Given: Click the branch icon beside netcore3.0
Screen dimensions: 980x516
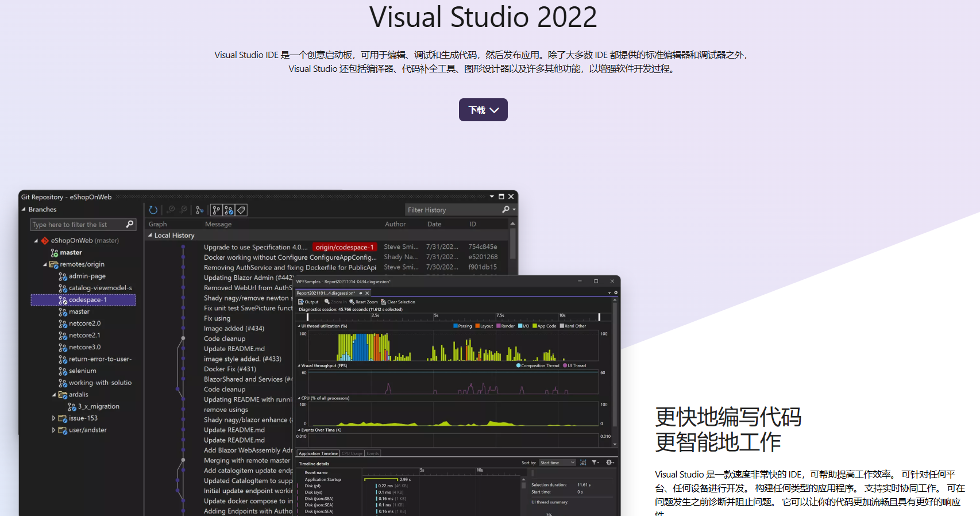Looking at the screenshot, I should [63, 348].
